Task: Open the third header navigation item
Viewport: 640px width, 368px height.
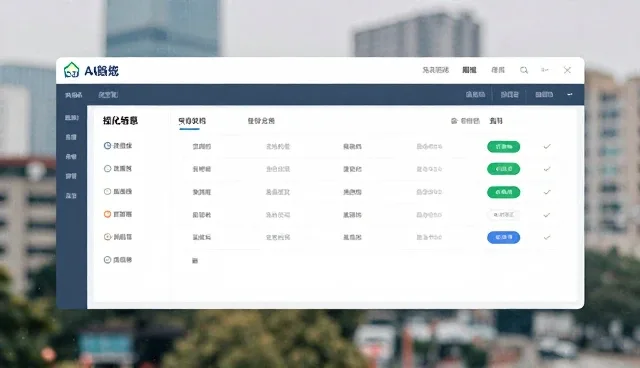Action: pyautogui.click(x=498, y=70)
